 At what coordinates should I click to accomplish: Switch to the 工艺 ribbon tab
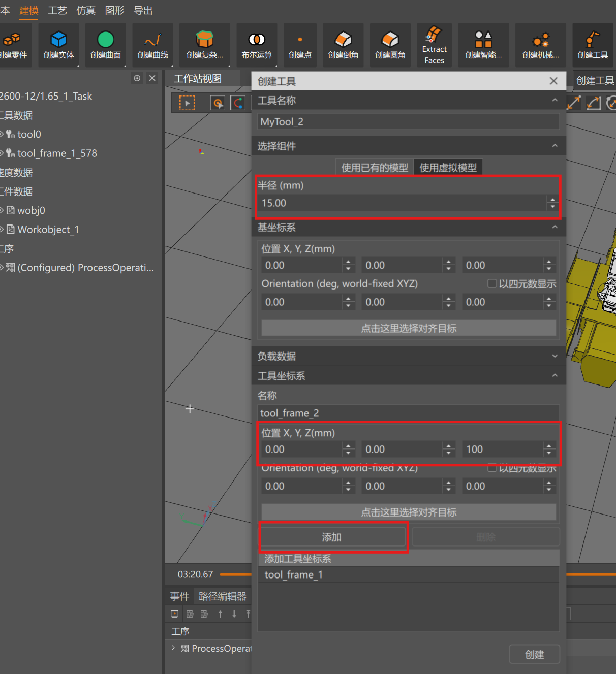click(57, 10)
